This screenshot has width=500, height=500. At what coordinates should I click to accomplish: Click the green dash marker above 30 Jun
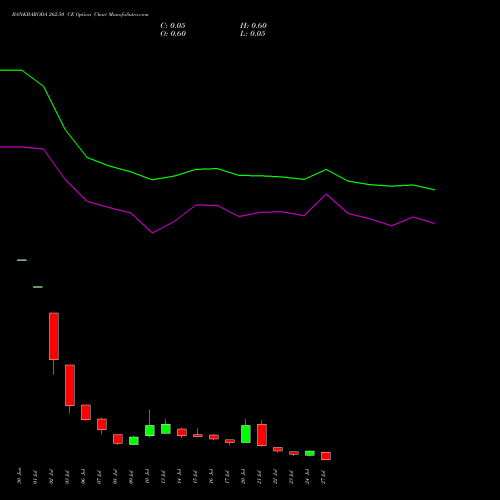(x=22, y=260)
